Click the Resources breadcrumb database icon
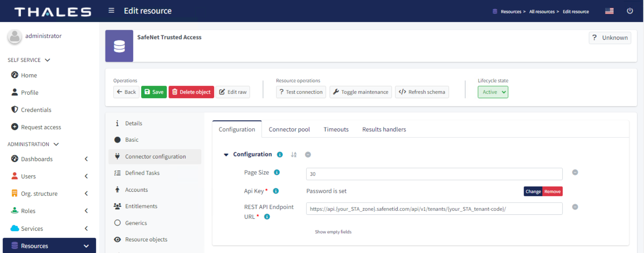Viewport: 644px width, 253px height. 495,11
